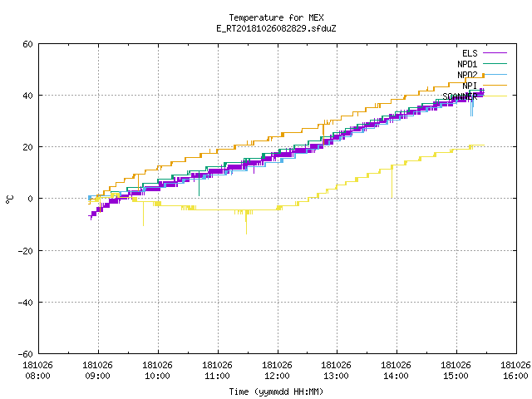Click the x-axis label 181026 10:00
This screenshot has width=532, height=399.
tap(157, 371)
